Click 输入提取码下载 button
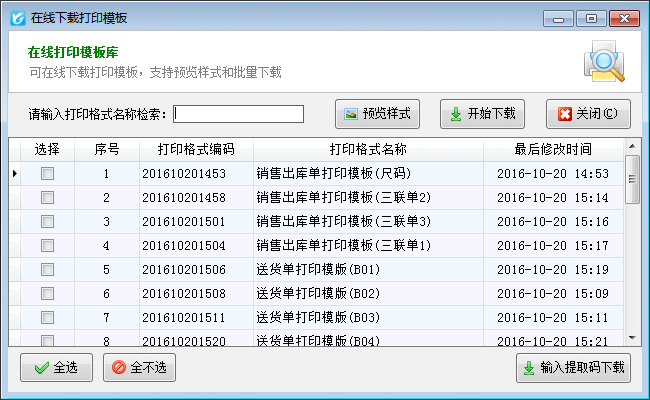 (573, 367)
